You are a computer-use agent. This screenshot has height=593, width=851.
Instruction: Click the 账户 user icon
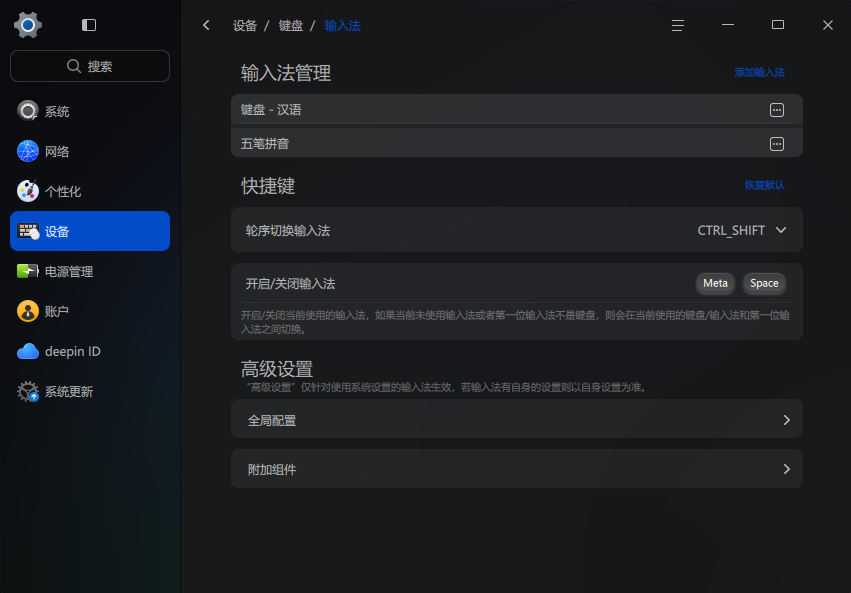click(x=28, y=311)
